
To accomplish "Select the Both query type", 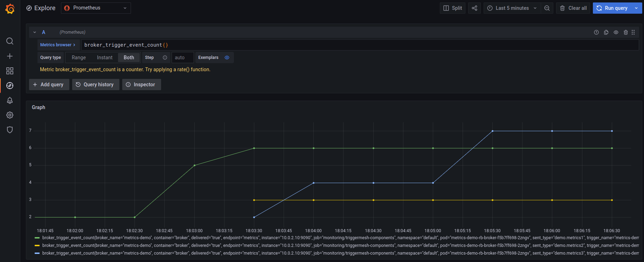I will coord(129,58).
